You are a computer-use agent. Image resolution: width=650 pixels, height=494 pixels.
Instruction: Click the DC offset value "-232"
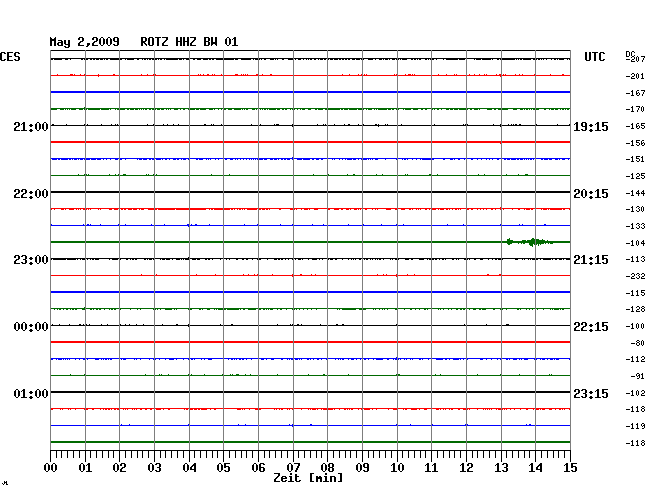(635, 276)
